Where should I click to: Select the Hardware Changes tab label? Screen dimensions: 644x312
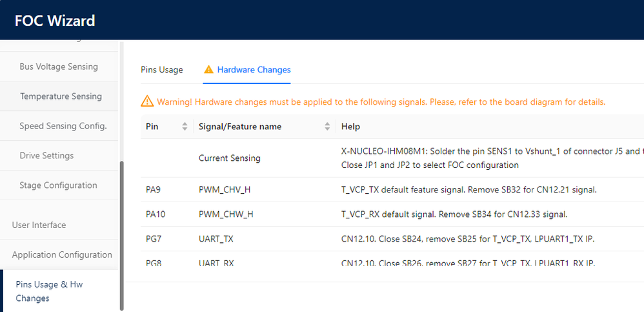[254, 70]
